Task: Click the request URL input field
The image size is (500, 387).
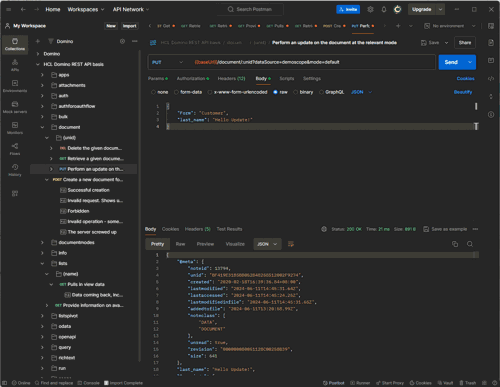Action: (x=312, y=62)
